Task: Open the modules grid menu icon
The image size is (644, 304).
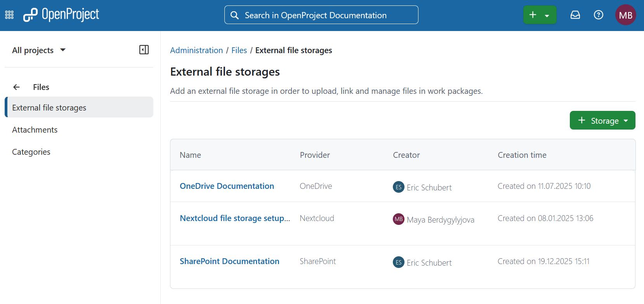Action: pos(9,15)
